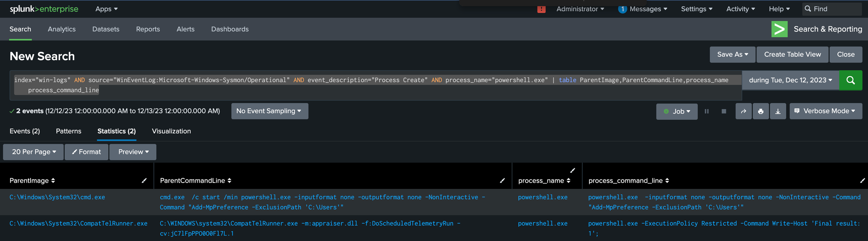Click the ExecutionPolicy Restricted command line cell
Screen dimensions: 868x241
click(724, 229)
